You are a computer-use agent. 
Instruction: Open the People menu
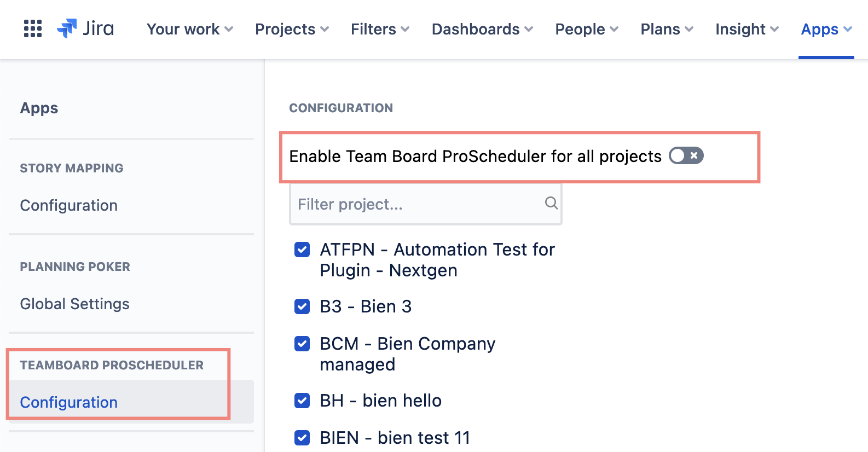click(x=586, y=29)
